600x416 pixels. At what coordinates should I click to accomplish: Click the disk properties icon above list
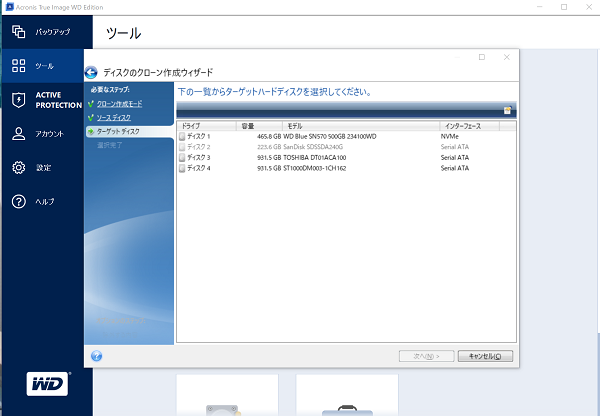pyautogui.click(x=508, y=110)
